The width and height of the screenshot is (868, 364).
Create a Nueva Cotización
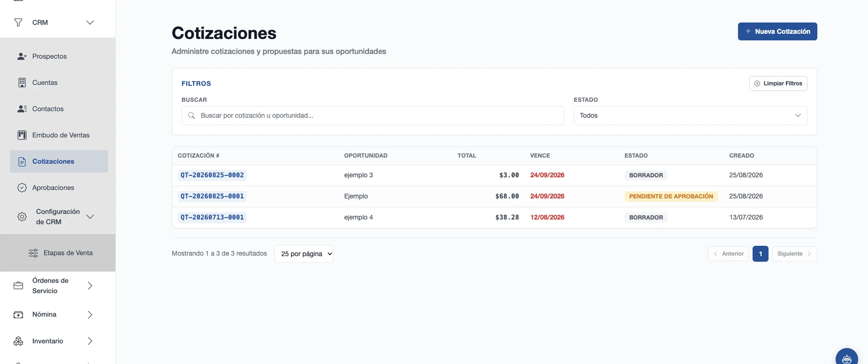(x=777, y=31)
